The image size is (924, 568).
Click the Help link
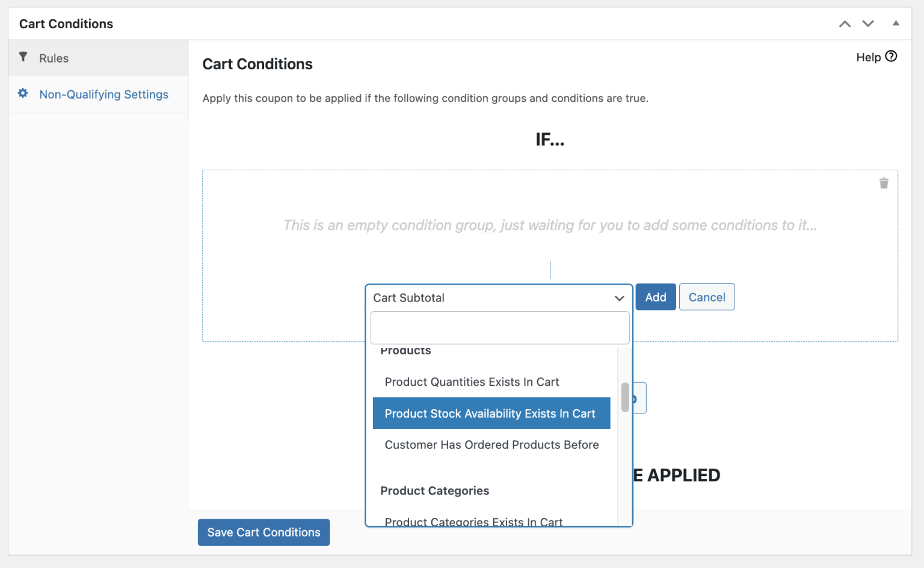868,57
